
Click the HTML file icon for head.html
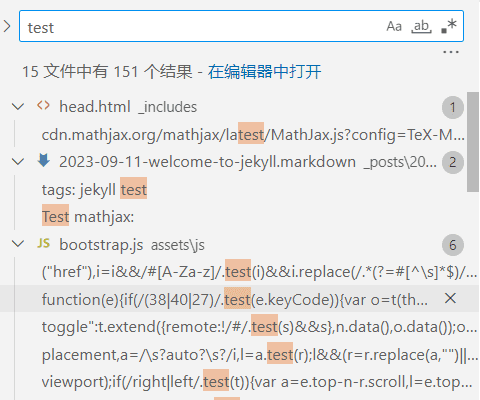point(43,106)
